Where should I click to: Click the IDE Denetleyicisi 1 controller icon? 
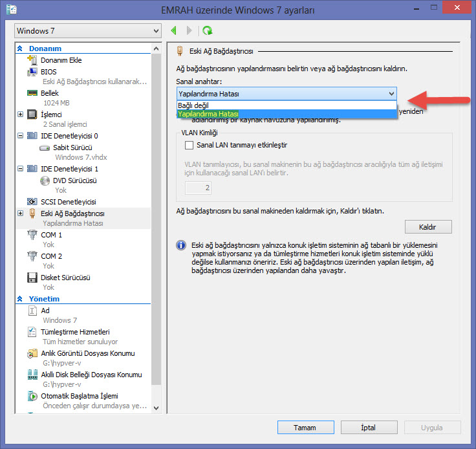pyautogui.click(x=32, y=168)
